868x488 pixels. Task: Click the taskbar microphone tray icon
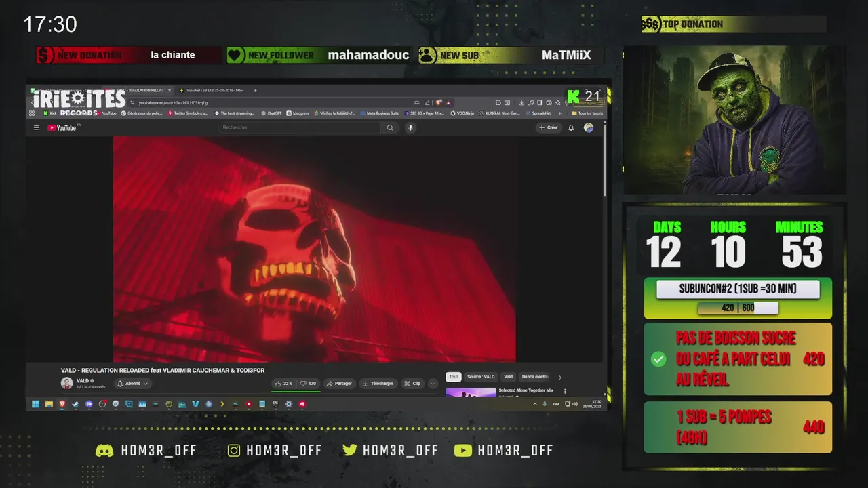pos(545,404)
